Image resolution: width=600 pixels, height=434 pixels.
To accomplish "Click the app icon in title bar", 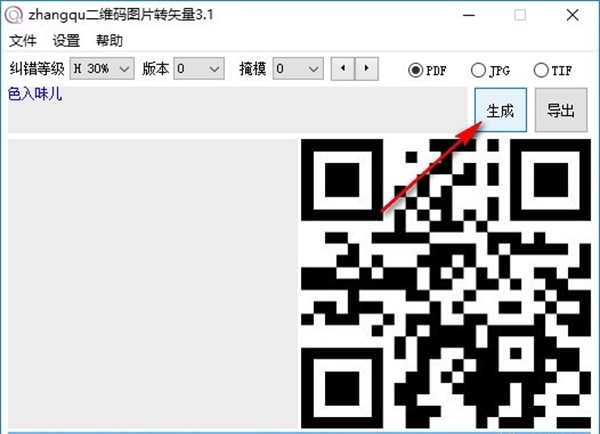I will [14, 15].
